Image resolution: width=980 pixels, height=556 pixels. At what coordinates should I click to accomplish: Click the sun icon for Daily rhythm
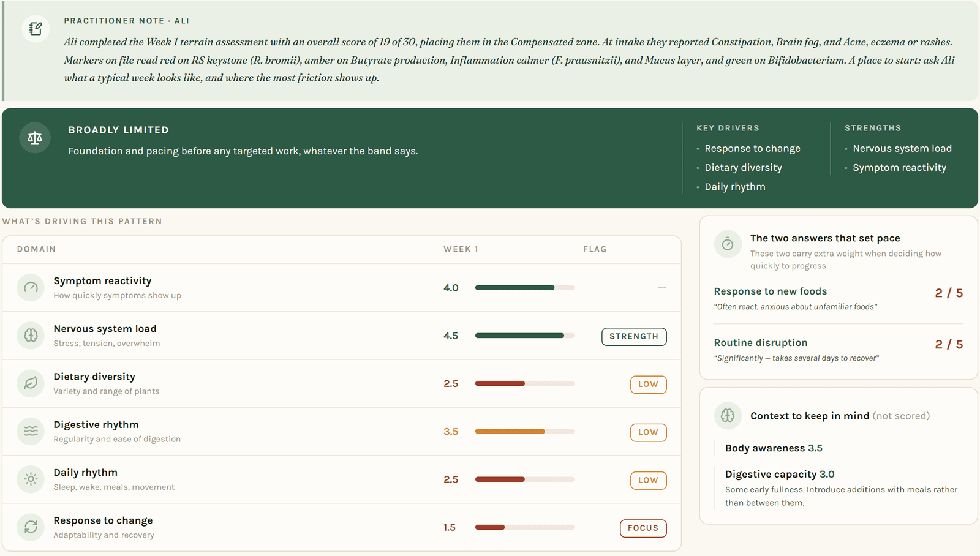[x=31, y=479]
